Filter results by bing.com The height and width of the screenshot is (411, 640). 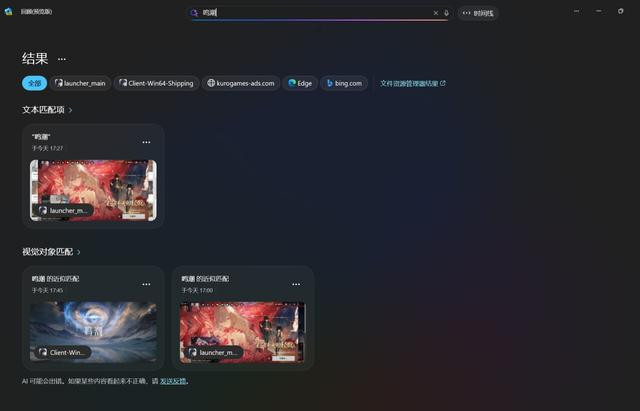pyautogui.click(x=344, y=83)
